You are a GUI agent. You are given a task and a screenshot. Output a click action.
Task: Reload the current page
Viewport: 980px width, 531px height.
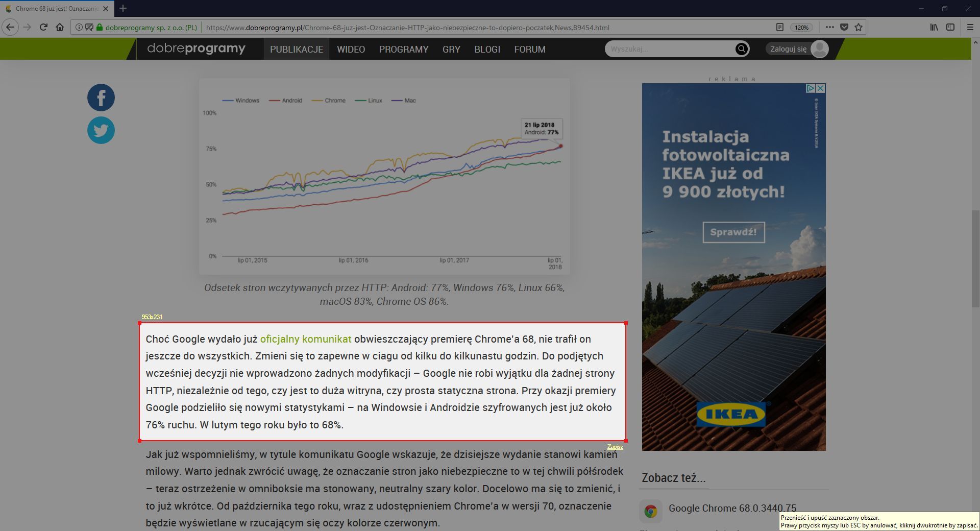pos(43,28)
